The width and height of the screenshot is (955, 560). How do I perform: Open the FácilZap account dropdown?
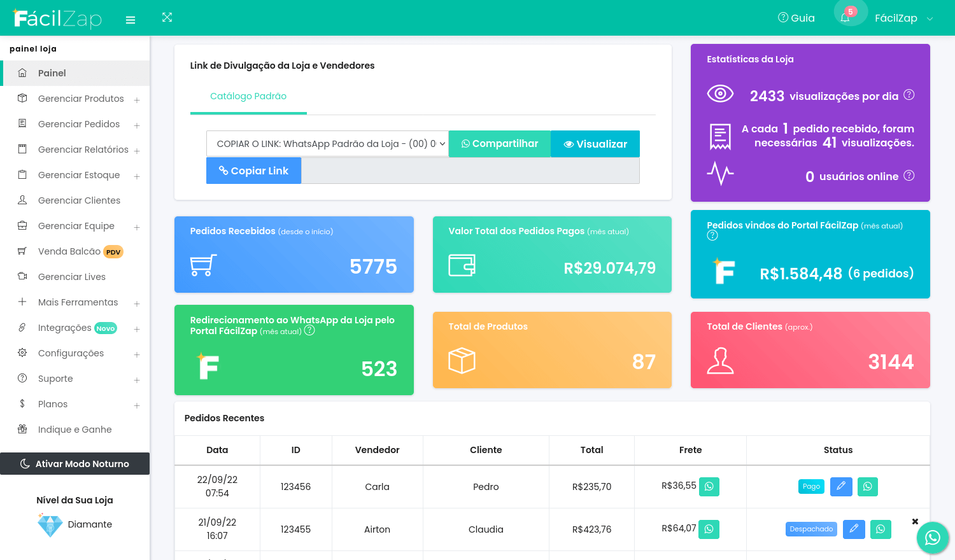pos(904,18)
